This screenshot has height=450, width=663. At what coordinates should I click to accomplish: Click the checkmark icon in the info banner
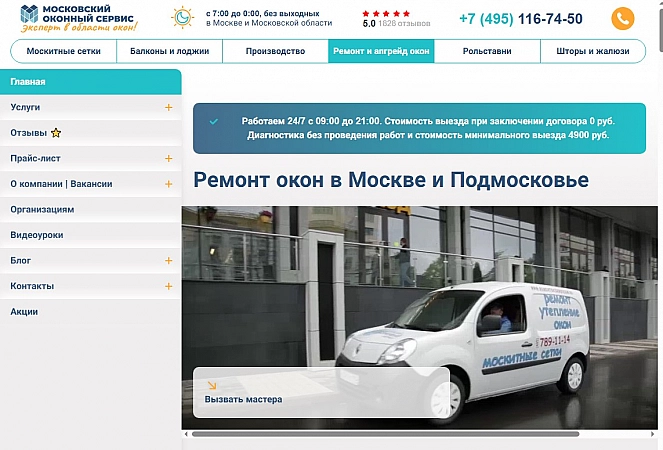(214, 122)
